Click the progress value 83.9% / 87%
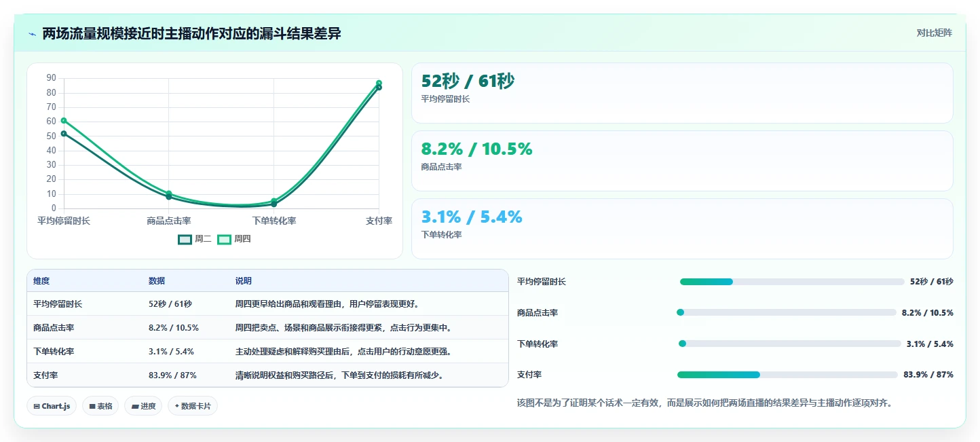The image size is (980, 442). (928, 375)
